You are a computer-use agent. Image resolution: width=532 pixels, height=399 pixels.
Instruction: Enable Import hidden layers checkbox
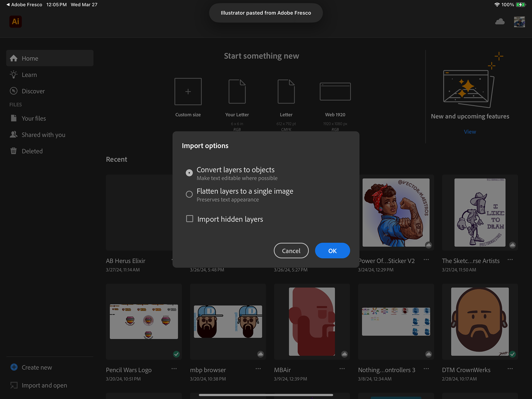(x=190, y=219)
